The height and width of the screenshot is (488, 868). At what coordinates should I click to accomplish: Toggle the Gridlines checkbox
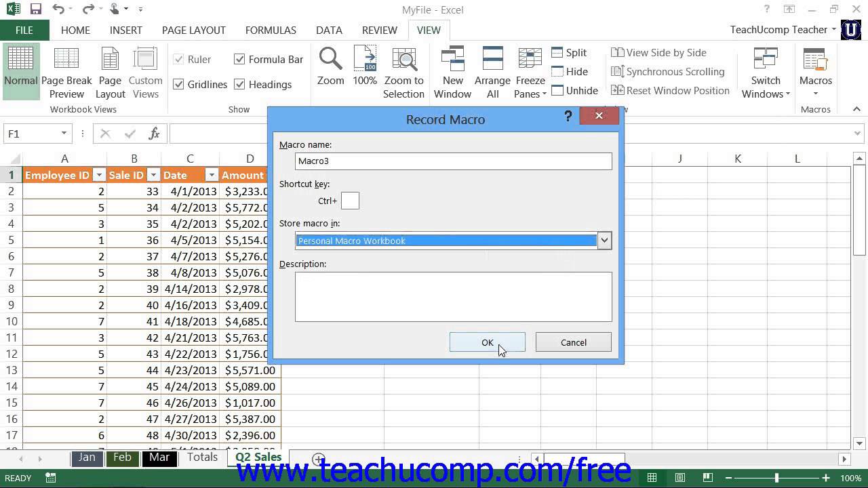point(179,84)
